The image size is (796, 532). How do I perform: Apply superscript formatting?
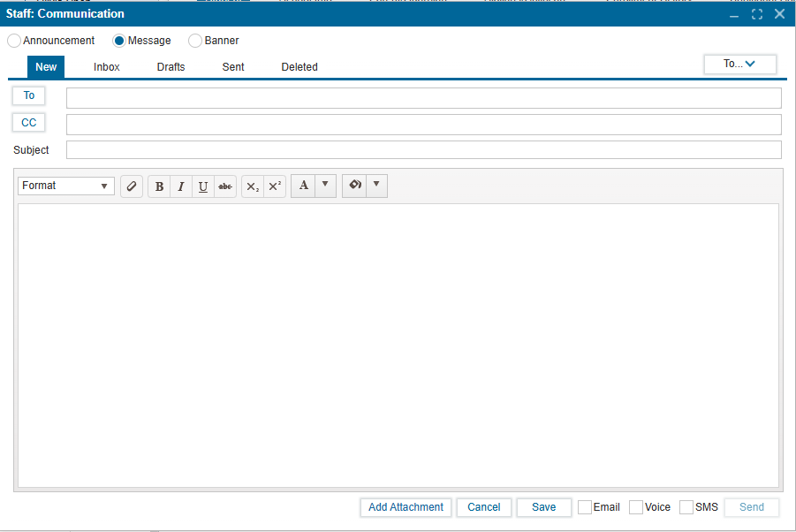coord(275,186)
